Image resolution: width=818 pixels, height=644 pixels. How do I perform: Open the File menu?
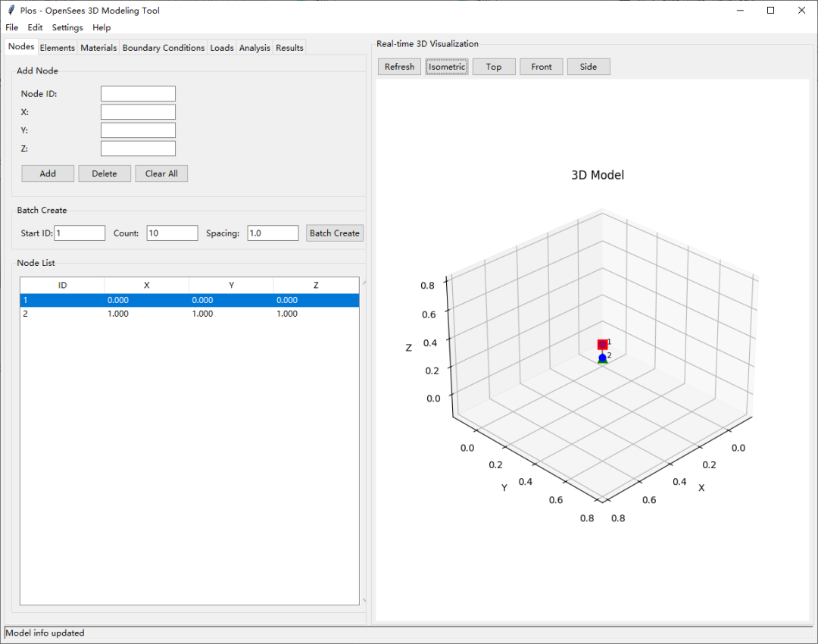pyautogui.click(x=11, y=27)
